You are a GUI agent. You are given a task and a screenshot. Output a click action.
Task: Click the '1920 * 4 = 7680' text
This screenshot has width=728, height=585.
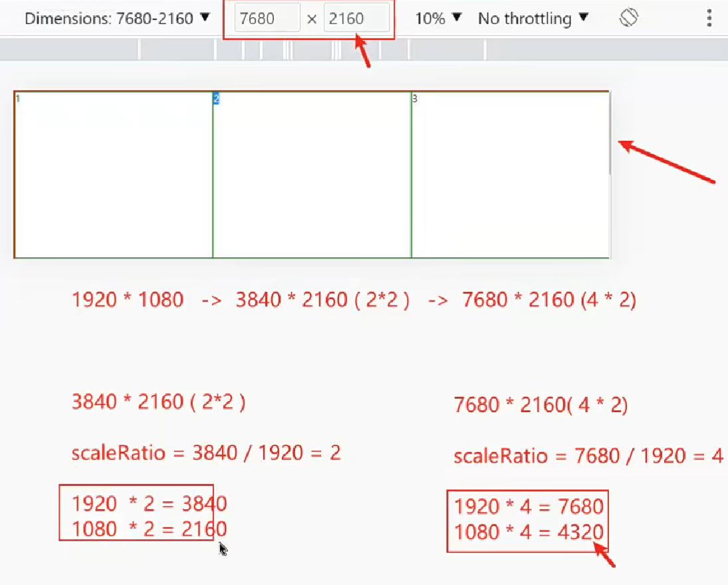coord(529,507)
